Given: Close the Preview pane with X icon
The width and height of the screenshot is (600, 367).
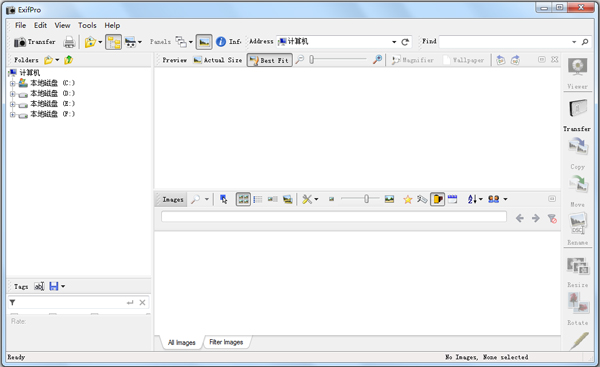Looking at the screenshot, I should pos(554,59).
